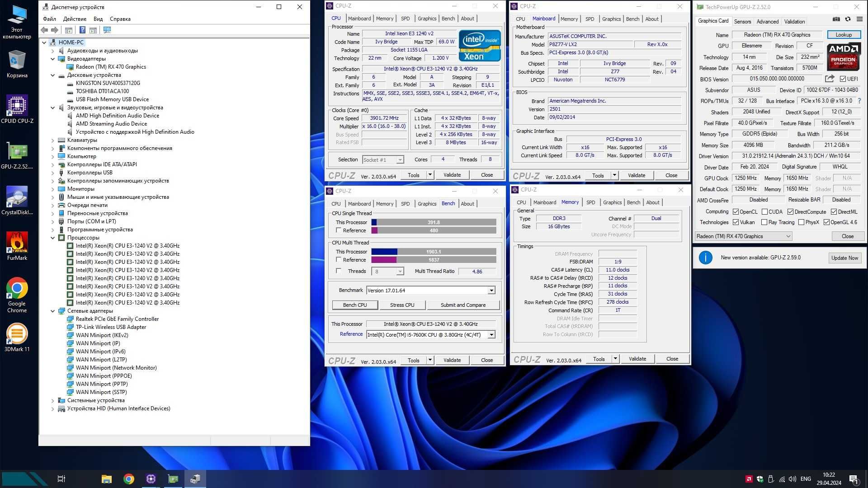Open the Действие menu
The height and width of the screenshot is (488, 868).
click(x=75, y=19)
